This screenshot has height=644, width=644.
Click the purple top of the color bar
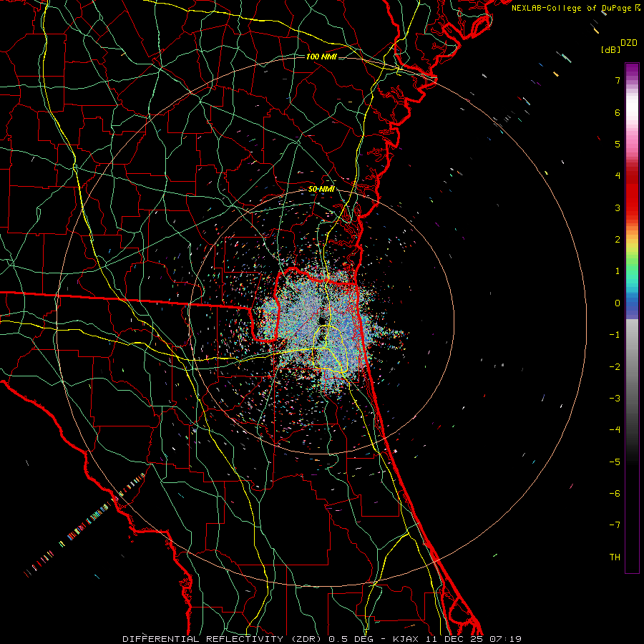click(632, 70)
